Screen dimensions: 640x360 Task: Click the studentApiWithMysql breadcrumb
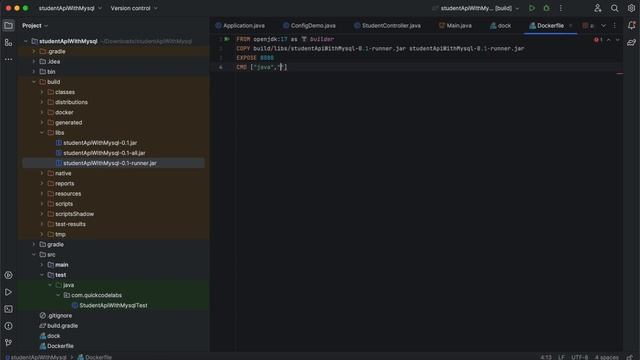36,357
